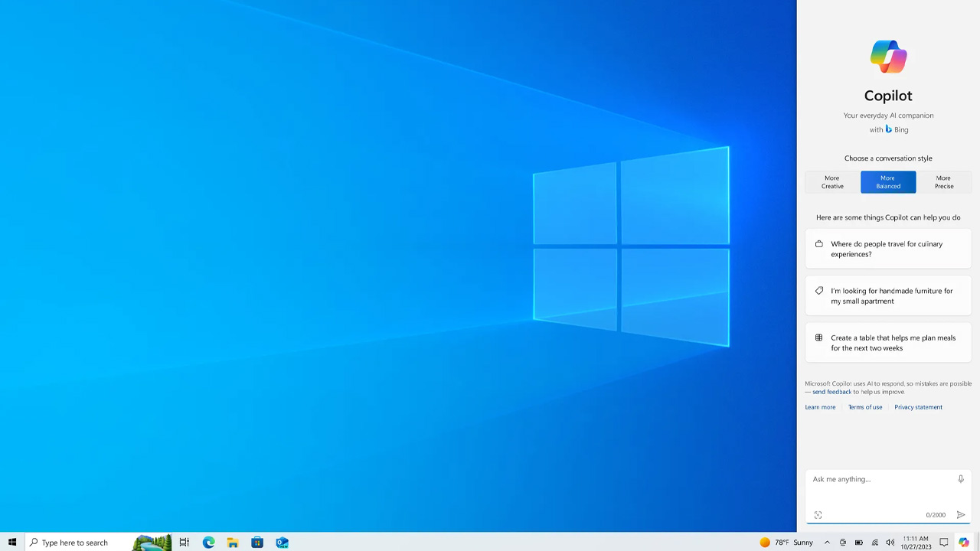
Task: Expand hidden icons in the system tray
Action: pos(827,543)
